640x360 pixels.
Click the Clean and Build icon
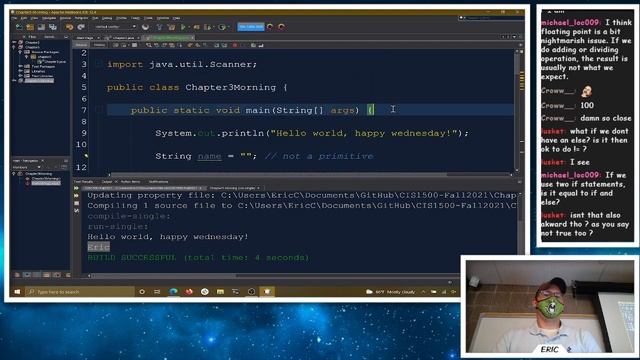pyautogui.click(x=171, y=27)
